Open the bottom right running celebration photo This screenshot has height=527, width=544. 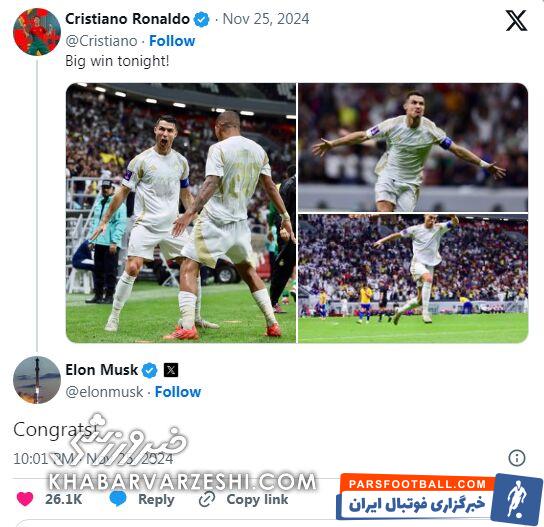413,279
